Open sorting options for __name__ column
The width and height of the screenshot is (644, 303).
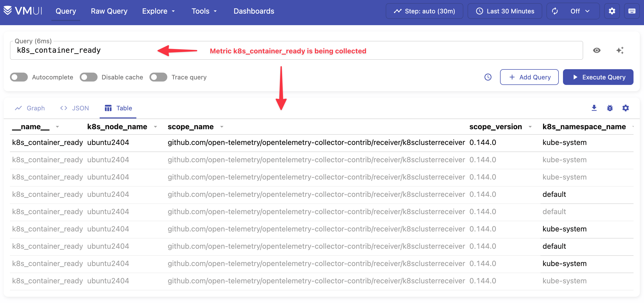(x=58, y=127)
